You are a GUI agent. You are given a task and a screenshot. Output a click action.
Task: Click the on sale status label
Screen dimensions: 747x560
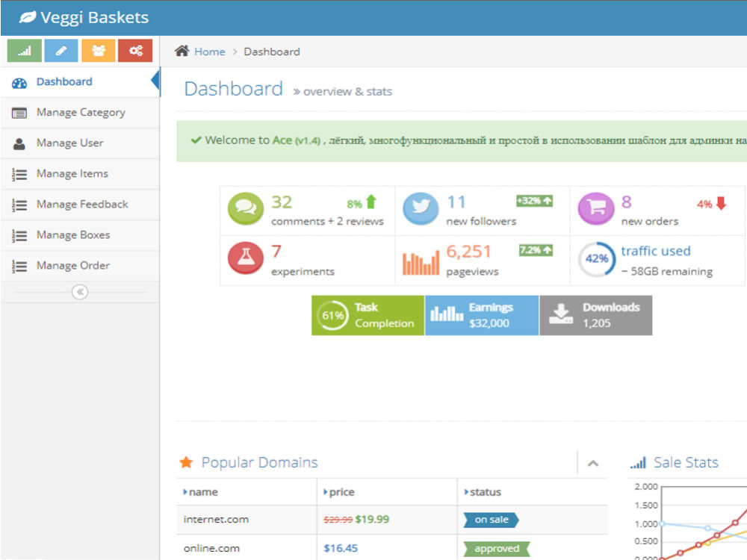click(492, 520)
